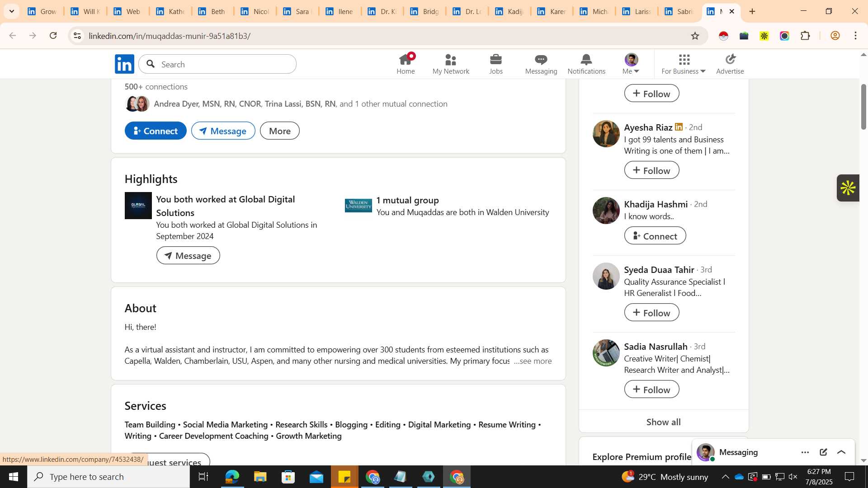868x488 pixels.
Task: Open Sadia Nasrullah profile photo
Action: click(x=606, y=353)
